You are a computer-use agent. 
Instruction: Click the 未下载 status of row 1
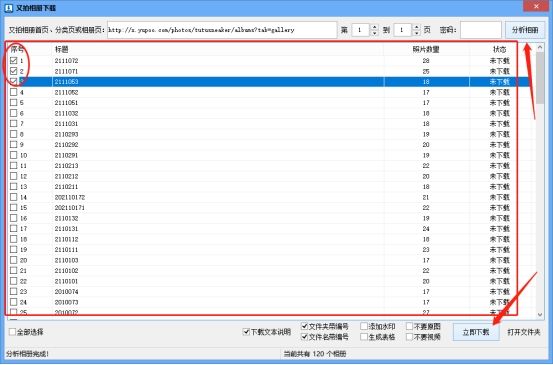point(499,61)
